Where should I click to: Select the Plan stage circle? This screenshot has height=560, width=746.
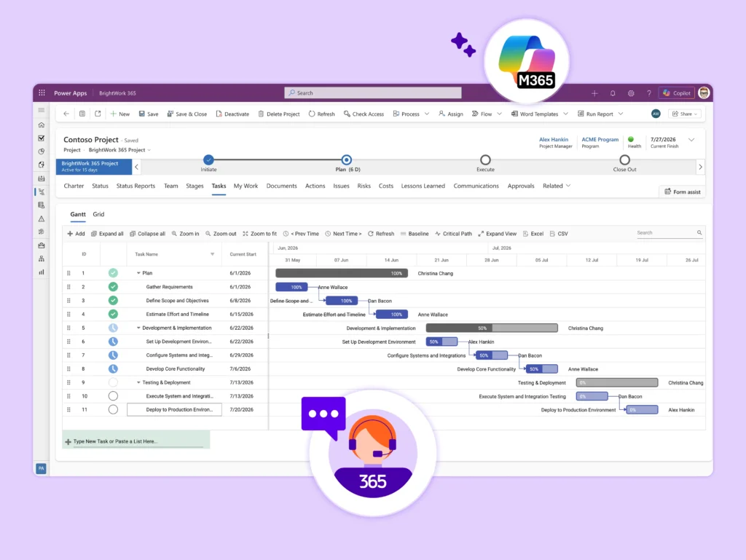point(346,159)
